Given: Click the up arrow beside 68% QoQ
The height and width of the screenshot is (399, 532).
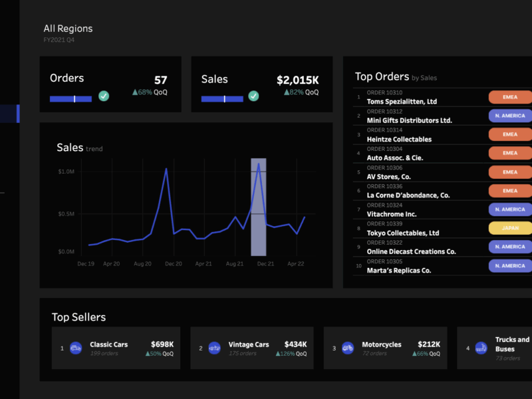Looking at the screenshot, I should [x=135, y=92].
